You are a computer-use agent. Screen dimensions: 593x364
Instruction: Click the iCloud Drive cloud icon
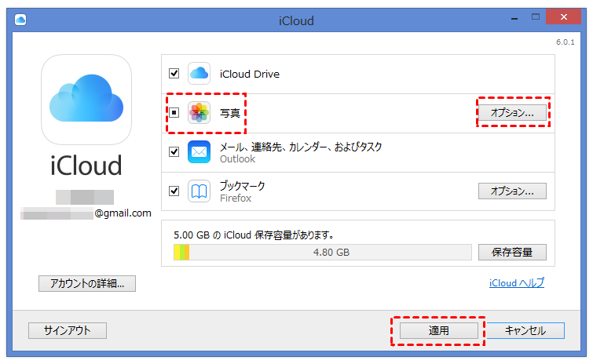pyautogui.click(x=199, y=74)
